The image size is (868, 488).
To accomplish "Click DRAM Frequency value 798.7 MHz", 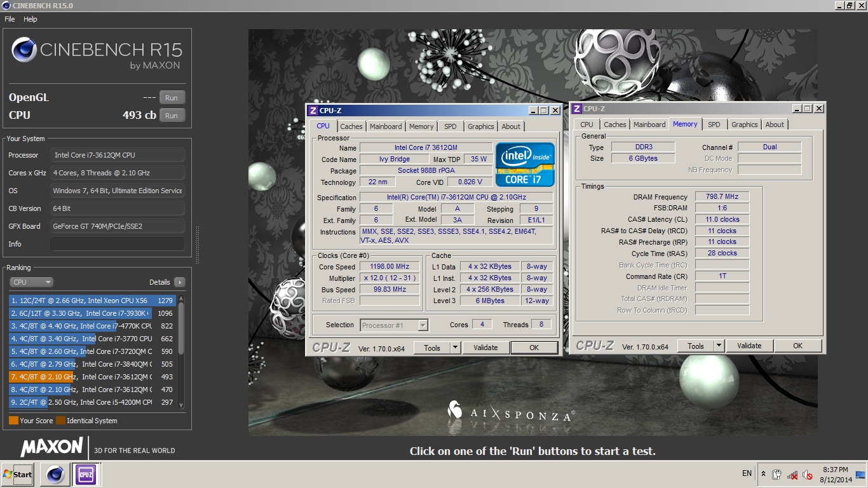I will coord(722,197).
